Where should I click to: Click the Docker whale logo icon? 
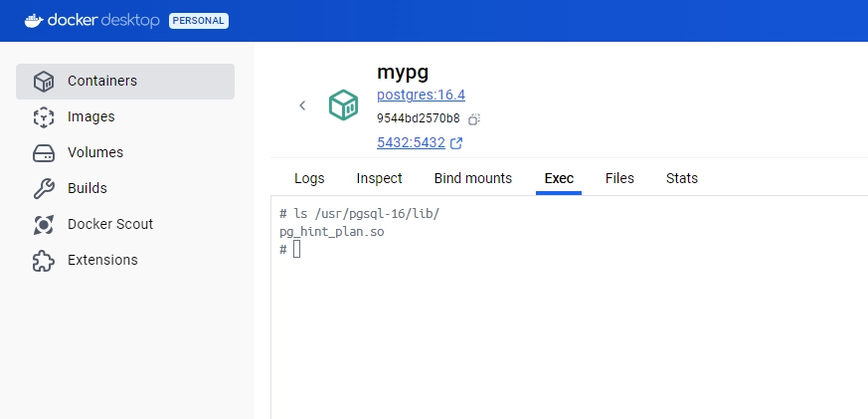coord(34,20)
